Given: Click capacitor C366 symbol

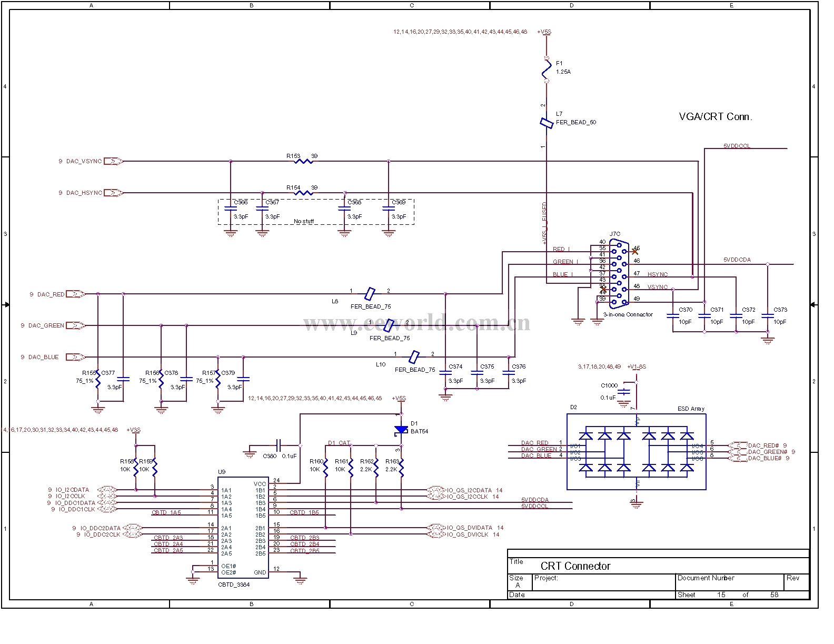Looking at the screenshot, I should [x=231, y=209].
